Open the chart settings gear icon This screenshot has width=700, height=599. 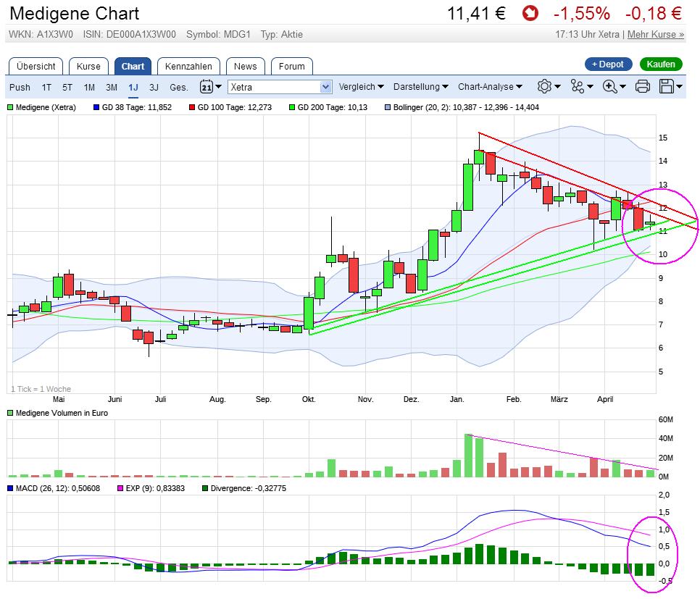click(544, 86)
